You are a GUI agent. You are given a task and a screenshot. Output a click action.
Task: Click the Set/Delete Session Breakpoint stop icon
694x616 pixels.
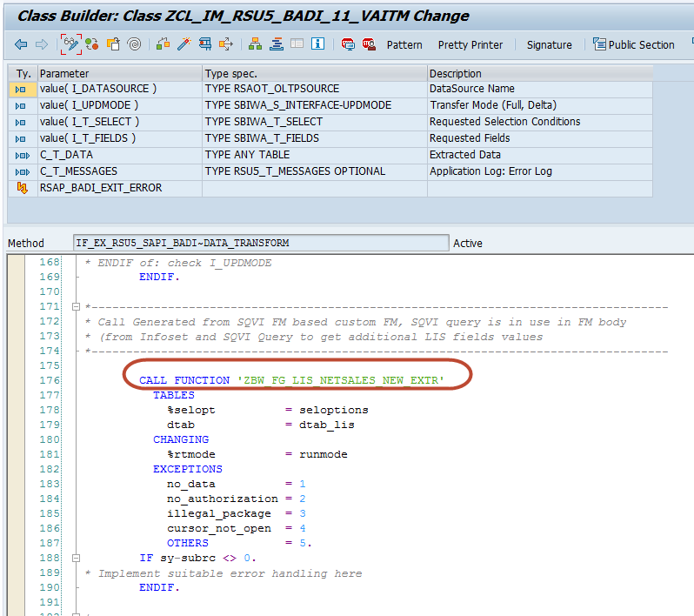pyautogui.click(x=348, y=44)
